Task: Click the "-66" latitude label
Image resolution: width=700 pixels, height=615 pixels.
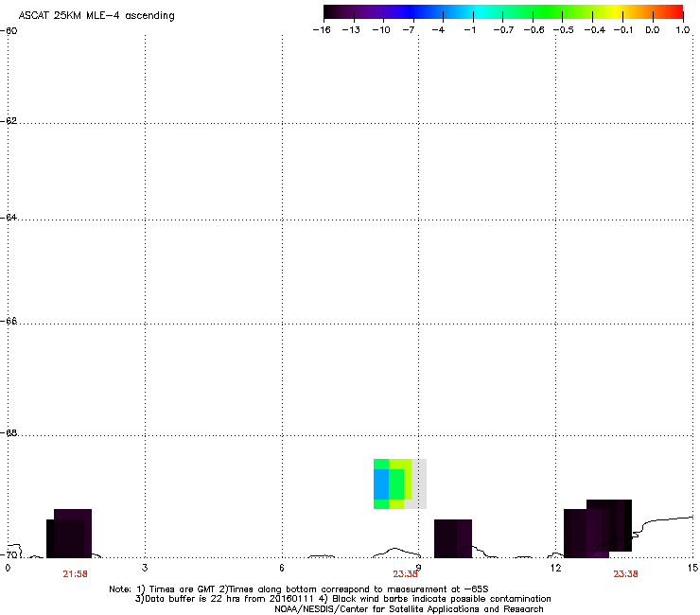Action: point(9,322)
